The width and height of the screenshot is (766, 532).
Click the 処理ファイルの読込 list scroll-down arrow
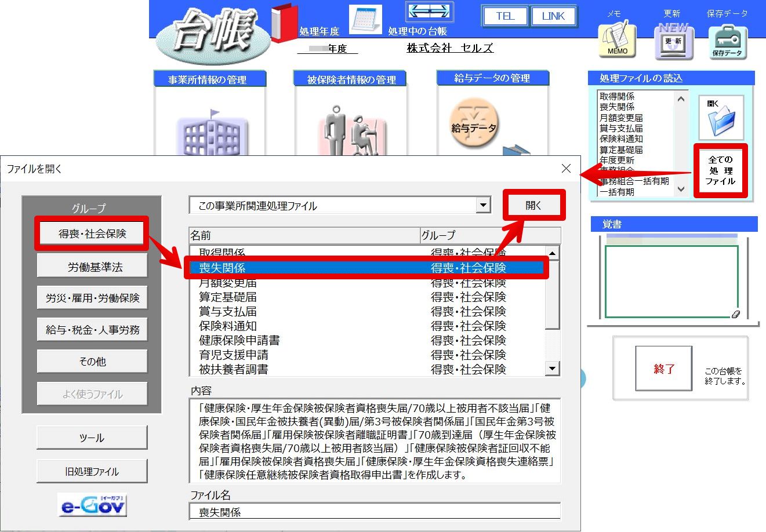pyautogui.click(x=681, y=189)
